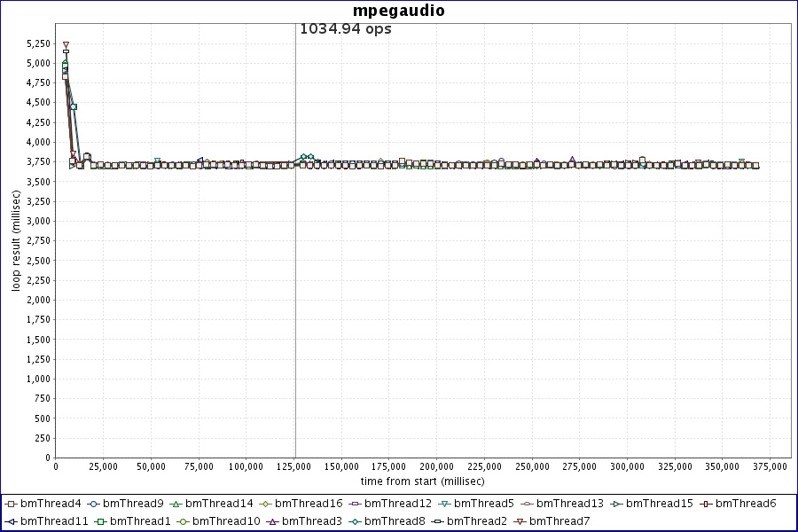
Task: Click the bmThread10 legend label
Action: 226,521
